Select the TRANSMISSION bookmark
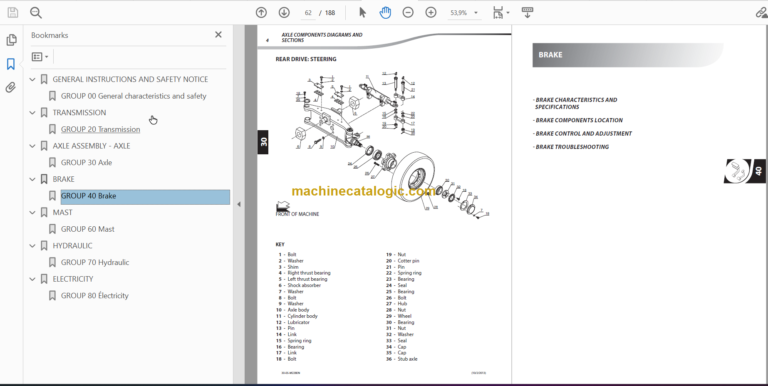The width and height of the screenshot is (768, 386). point(79,112)
